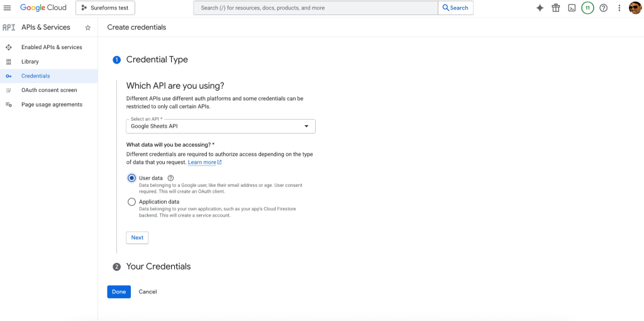Select Credentials in sidebar

point(49,76)
